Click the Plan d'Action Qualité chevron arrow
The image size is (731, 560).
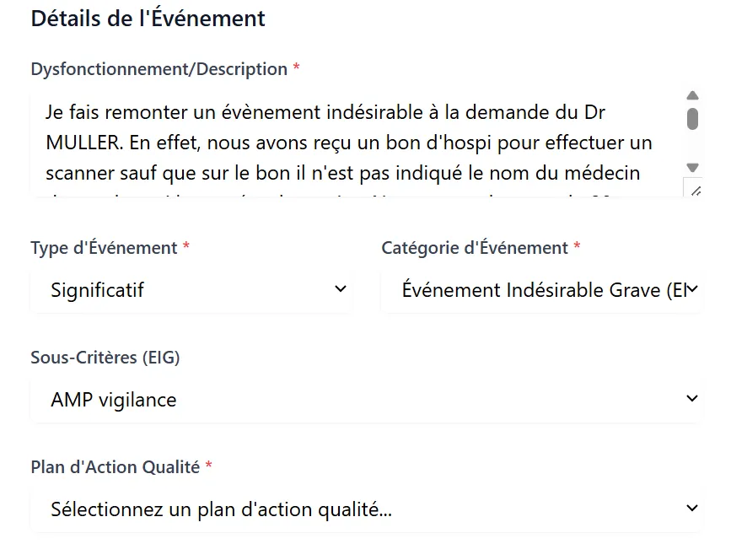pos(692,509)
